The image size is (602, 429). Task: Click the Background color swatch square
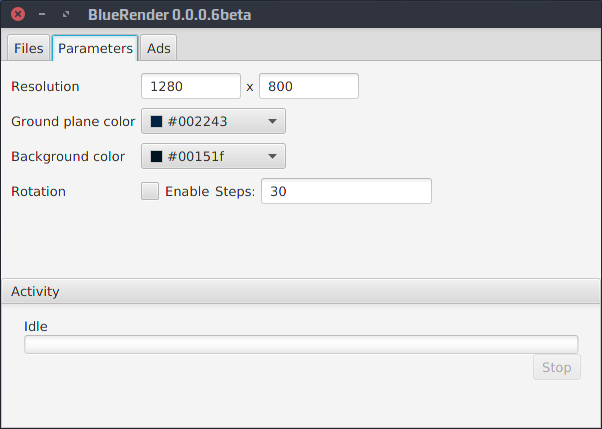[x=156, y=157]
